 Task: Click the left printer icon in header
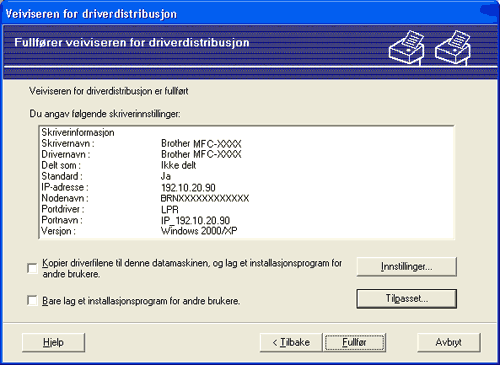point(407,47)
